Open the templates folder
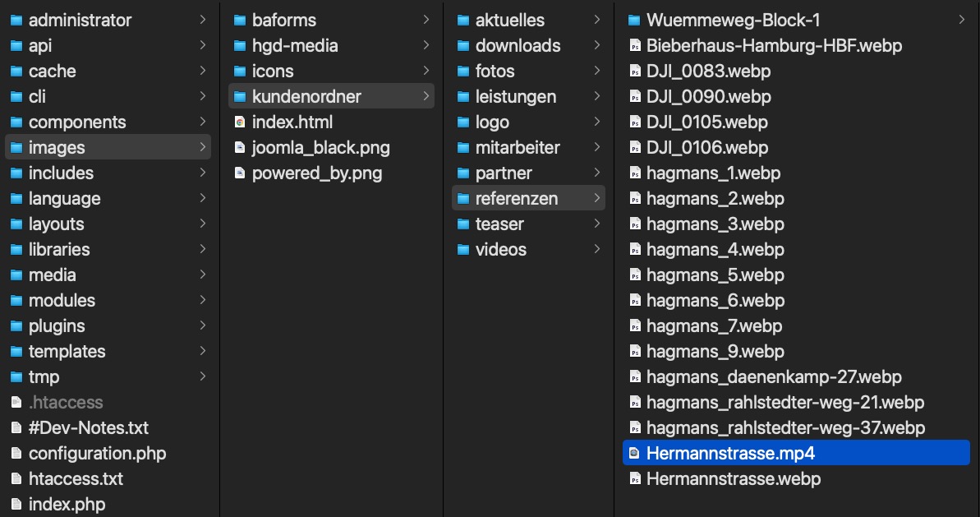 pos(67,352)
